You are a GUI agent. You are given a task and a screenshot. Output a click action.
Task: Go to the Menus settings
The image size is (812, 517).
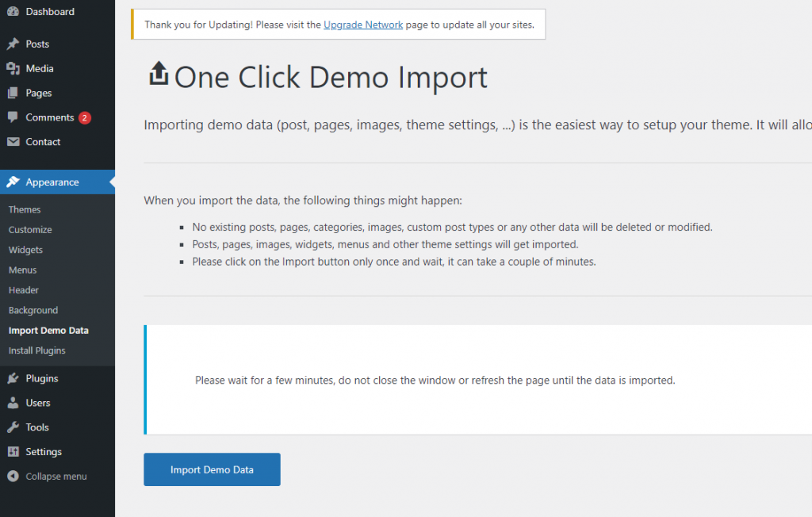[22, 270]
